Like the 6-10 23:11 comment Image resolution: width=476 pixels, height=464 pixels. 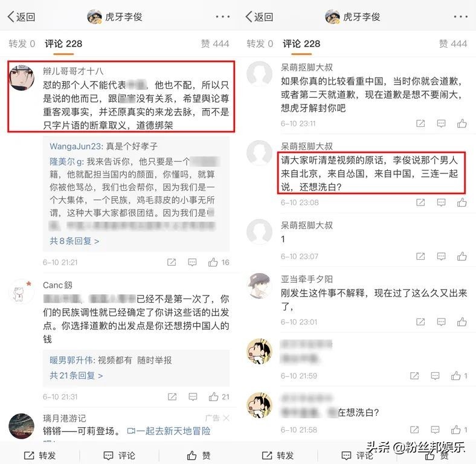coord(462,123)
